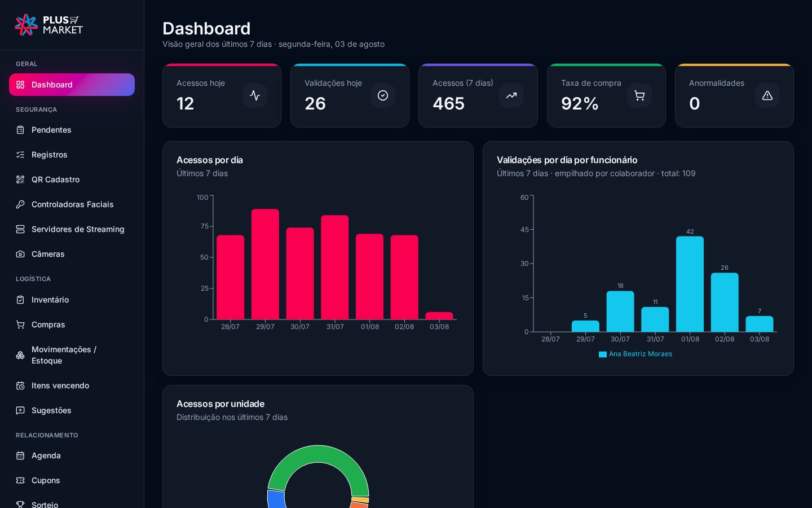Click the Sorteio trophy icon
This screenshot has height=508, width=812.
point(20,504)
